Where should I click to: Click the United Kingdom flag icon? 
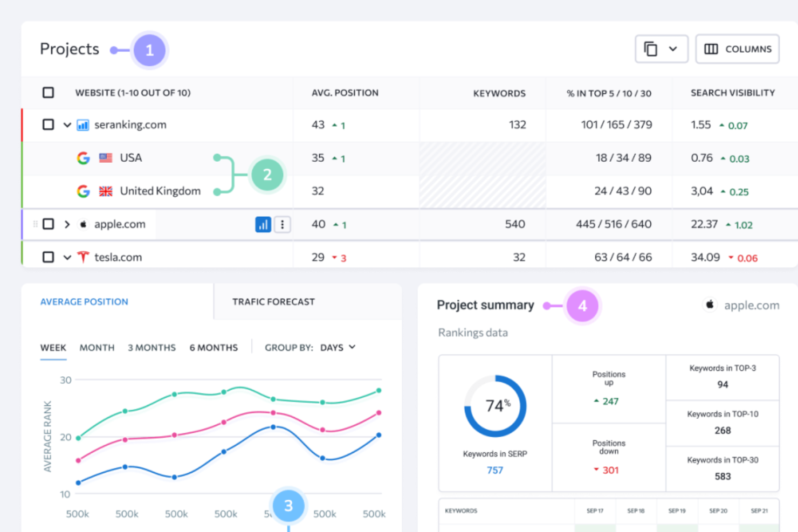[106, 191]
